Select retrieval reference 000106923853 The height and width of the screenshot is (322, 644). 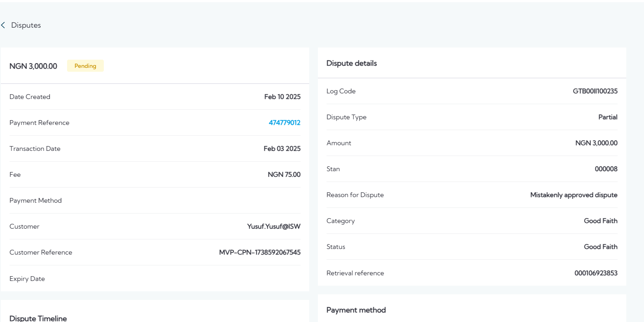coord(596,273)
